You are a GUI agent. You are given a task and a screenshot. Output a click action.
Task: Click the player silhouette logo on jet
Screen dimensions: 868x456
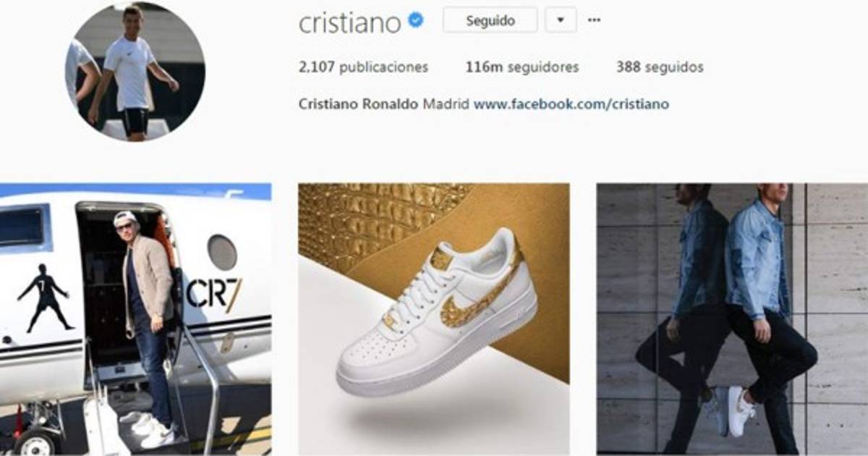click(45, 298)
